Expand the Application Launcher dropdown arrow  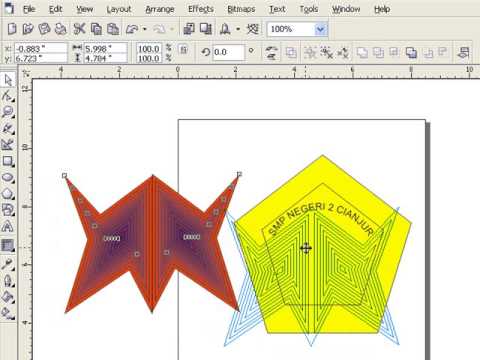238,29
